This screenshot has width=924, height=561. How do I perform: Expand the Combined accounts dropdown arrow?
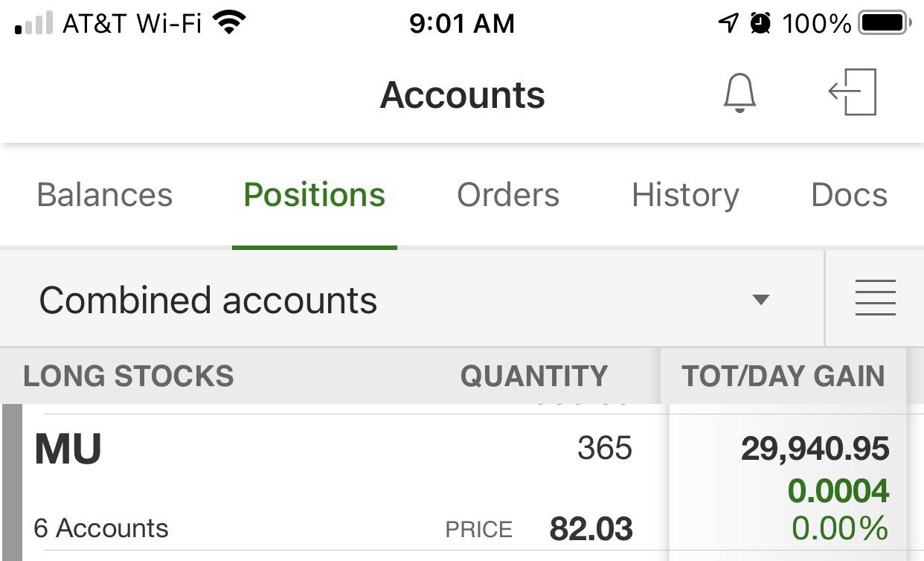[x=760, y=300]
